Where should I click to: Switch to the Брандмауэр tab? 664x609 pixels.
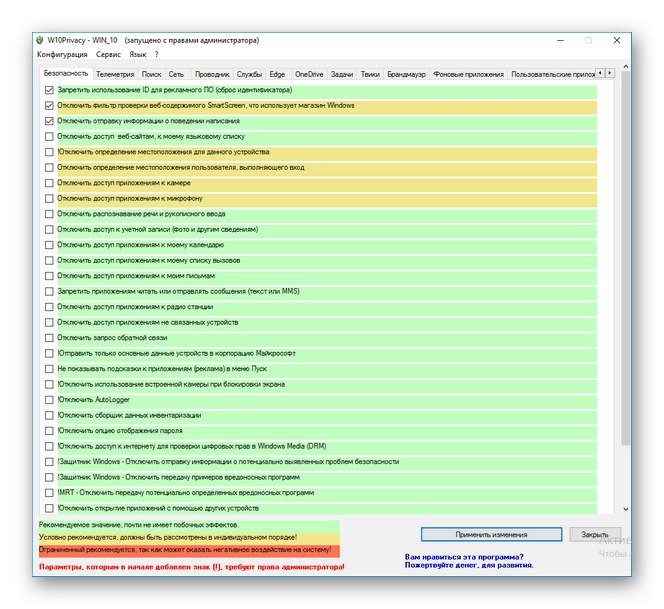(x=406, y=74)
